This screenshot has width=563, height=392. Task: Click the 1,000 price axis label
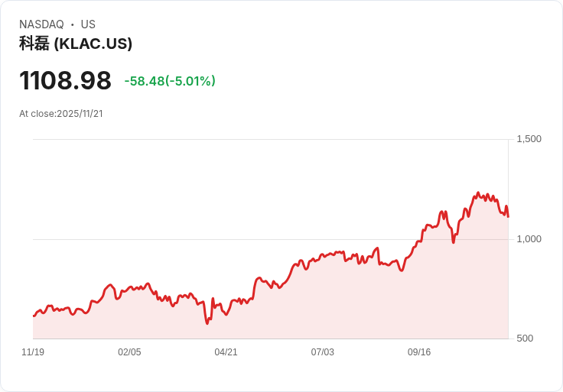[529, 239]
